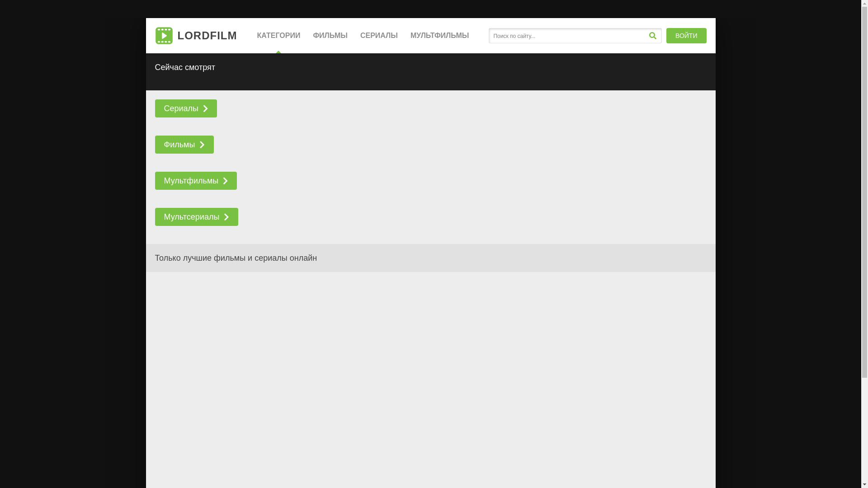Click the green Сериалы section button
Screen dimensions: 868x488
pyautogui.click(x=181, y=108)
